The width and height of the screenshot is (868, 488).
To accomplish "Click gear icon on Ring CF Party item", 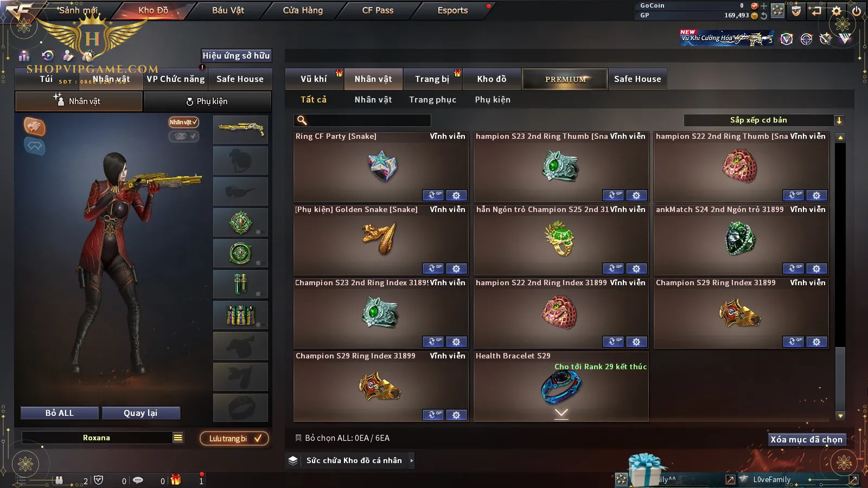I will pyautogui.click(x=456, y=195).
